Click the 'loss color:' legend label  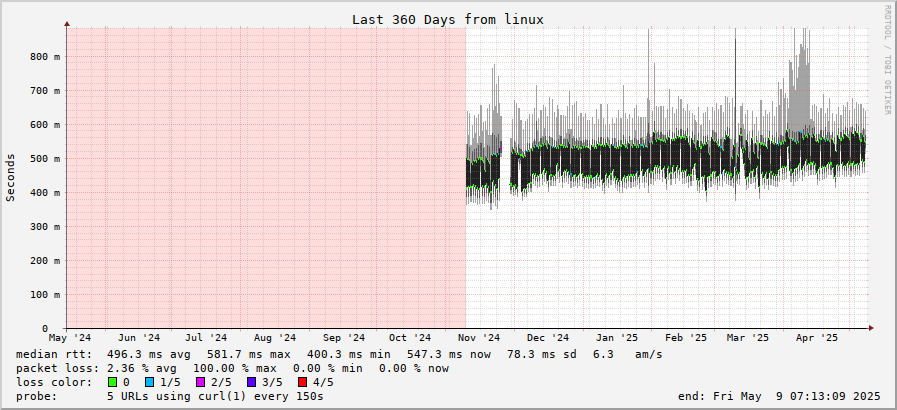[x=53, y=382]
